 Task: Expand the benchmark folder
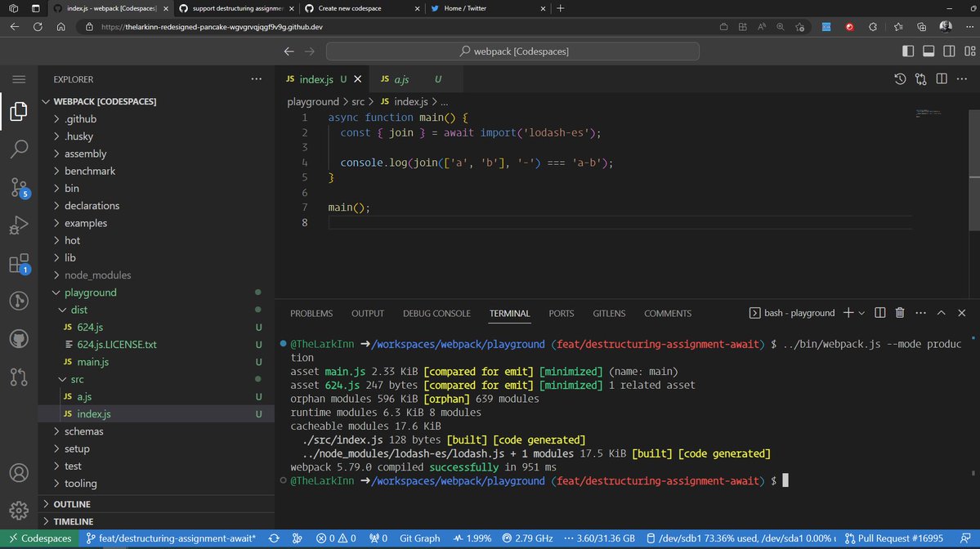coord(156,171)
